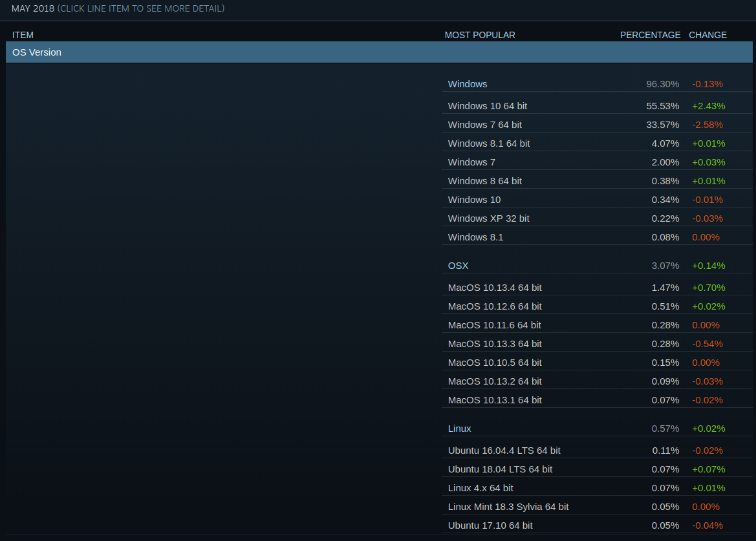756x541 pixels.
Task: Select the Ubuntu 16.04.4 LTS 64 bit row
Action: tap(597, 451)
